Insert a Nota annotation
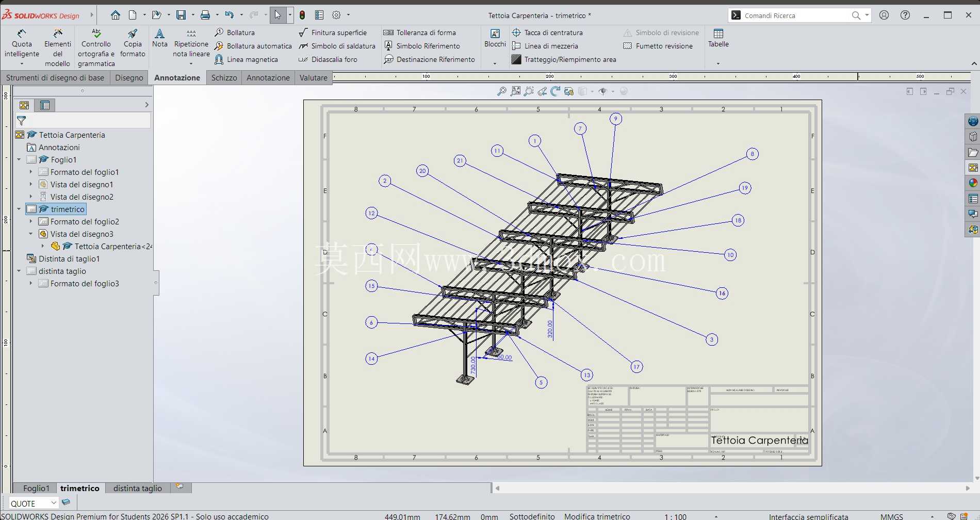This screenshot has height=520, width=980. pyautogui.click(x=160, y=38)
